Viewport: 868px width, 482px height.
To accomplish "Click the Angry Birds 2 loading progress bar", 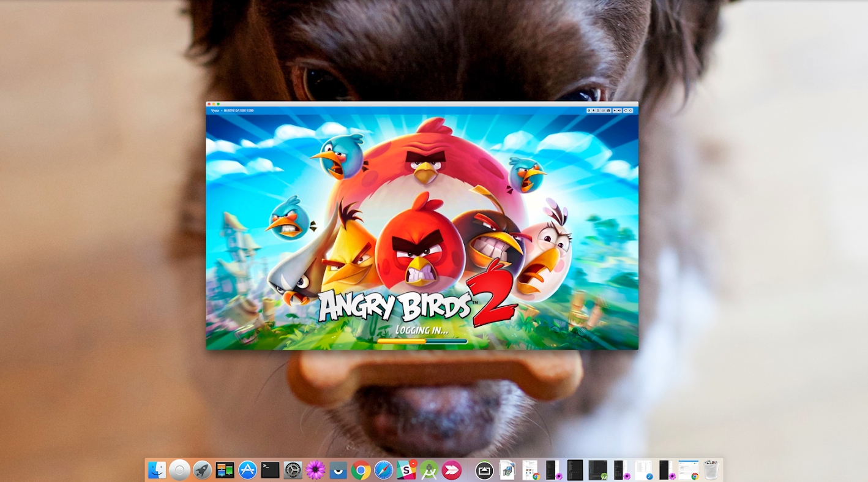I will [422, 341].
